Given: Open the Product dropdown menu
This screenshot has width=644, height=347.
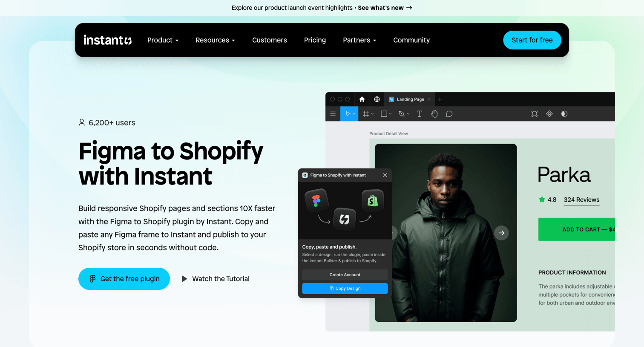Looking at the screenshot, I should click(x=163, y=40).
